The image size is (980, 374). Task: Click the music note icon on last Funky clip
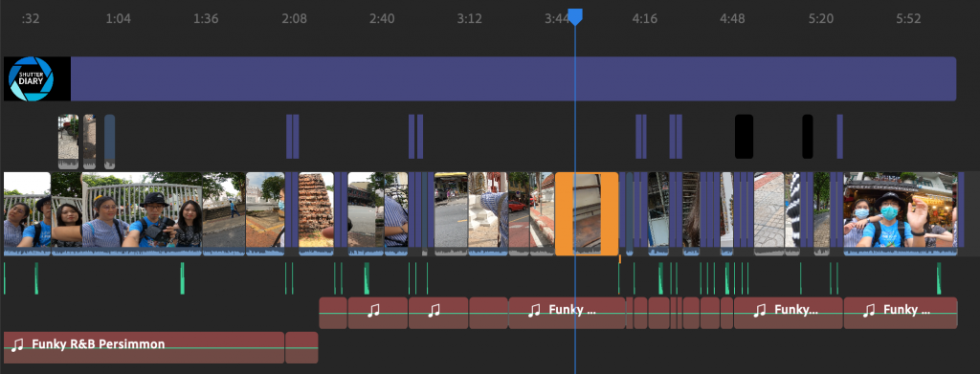(869, 310)
